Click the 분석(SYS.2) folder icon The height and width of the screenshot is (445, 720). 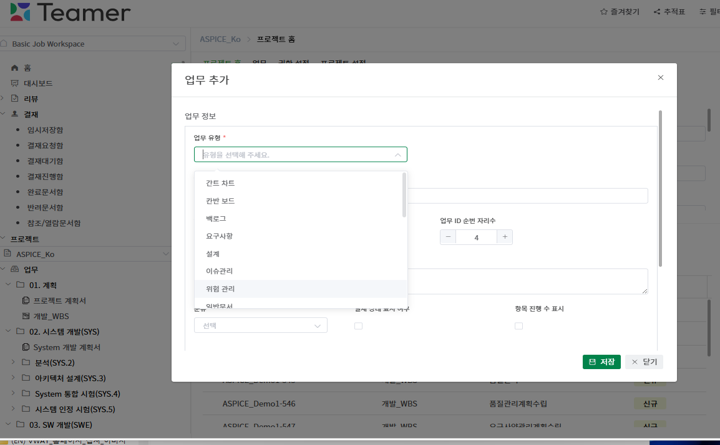[26, 362]
